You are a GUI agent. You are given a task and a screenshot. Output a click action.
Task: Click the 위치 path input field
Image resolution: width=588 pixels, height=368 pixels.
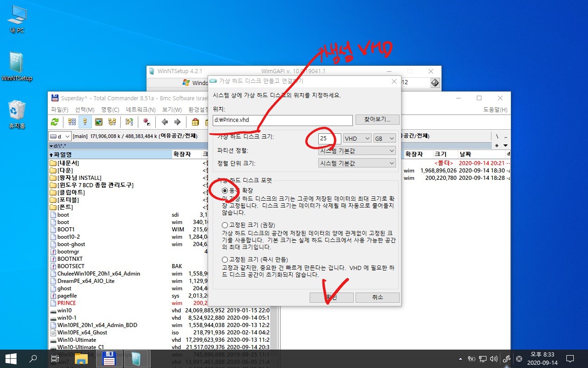283,120
